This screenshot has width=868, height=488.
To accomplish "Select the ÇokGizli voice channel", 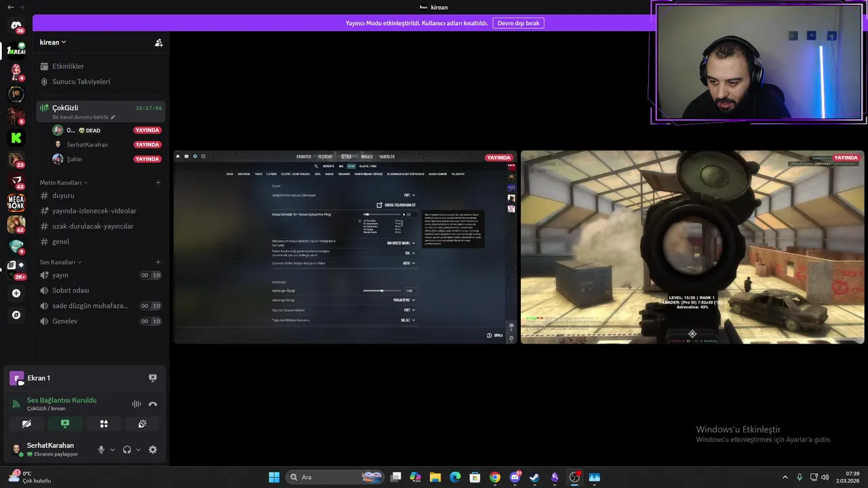I will pyautogui.click(x=100, y=111).
